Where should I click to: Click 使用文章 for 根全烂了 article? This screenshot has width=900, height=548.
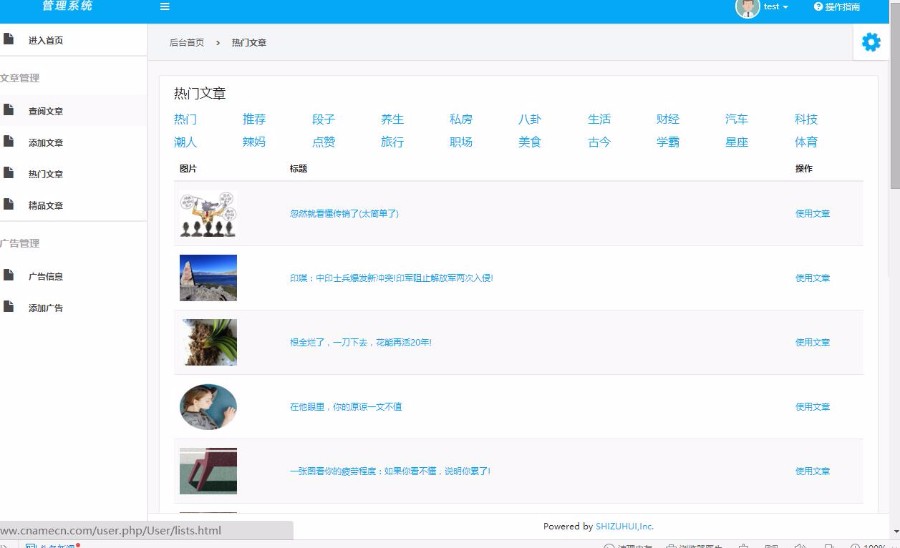813,343
